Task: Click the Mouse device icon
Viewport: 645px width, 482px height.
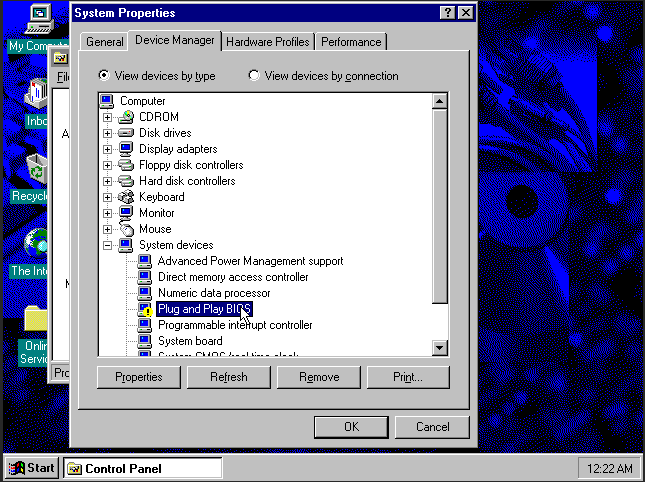Action: tap(126, 229)
